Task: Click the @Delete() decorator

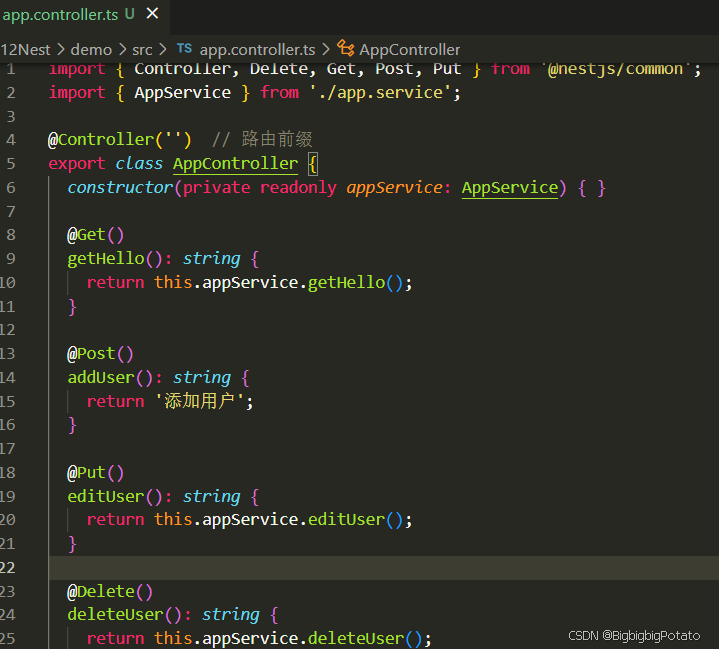Action: tap(110, 592)
